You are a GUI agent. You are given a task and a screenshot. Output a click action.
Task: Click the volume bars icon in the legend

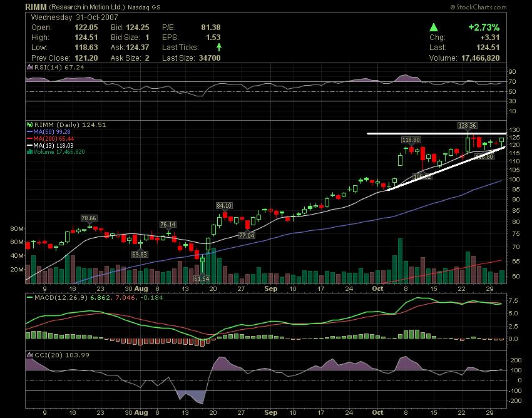[30, 151]
